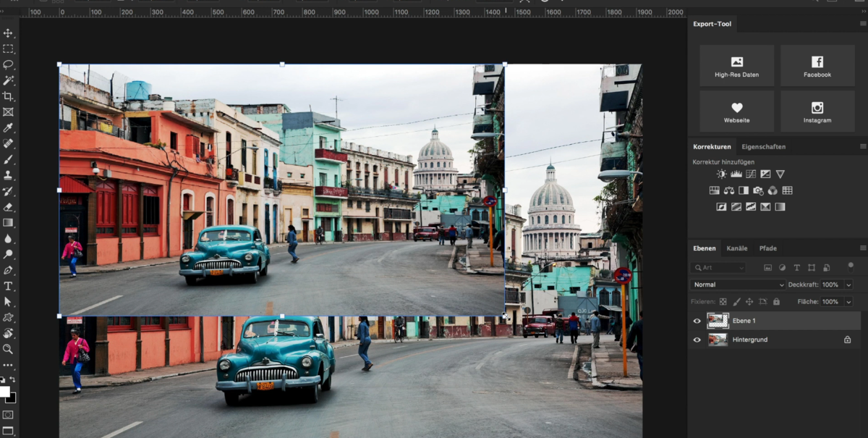
Task: Select the Move tool
Action: (9, 33)
